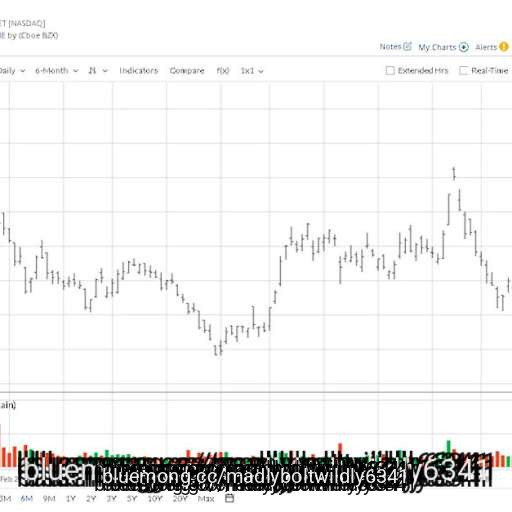Switch to the 5Y time range
The image size is (512, 512).
pyautogui.click(x=132, y=499)
